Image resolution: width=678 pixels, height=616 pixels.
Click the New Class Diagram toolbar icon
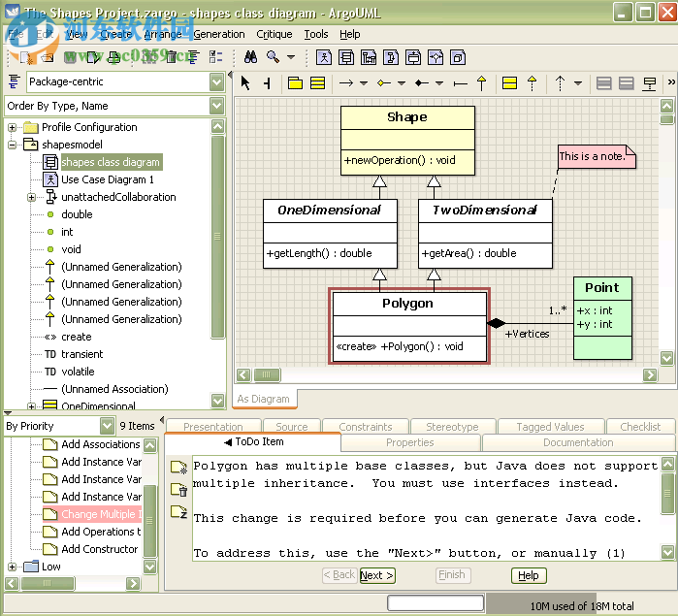346,57
